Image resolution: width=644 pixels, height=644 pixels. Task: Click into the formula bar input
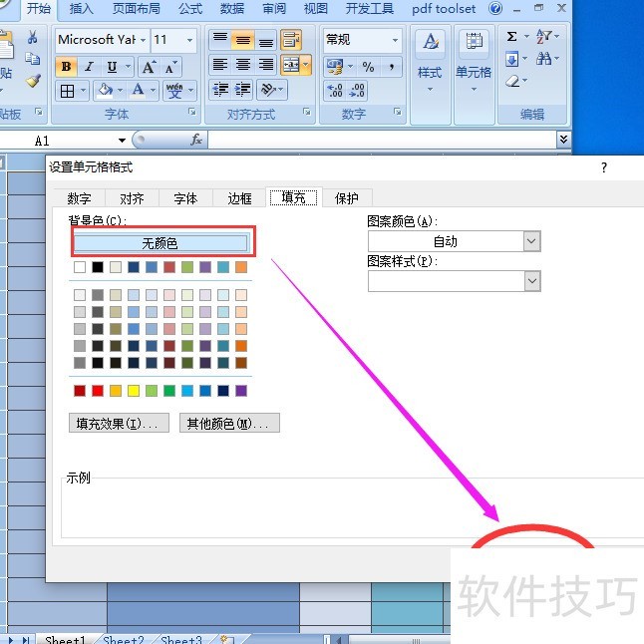coord(382,140)
